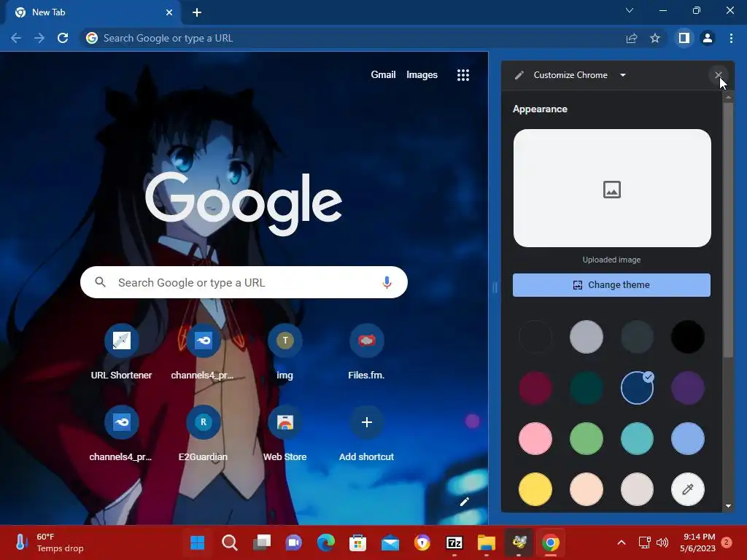Bookmark this tab with the star icon

point(655,38)
